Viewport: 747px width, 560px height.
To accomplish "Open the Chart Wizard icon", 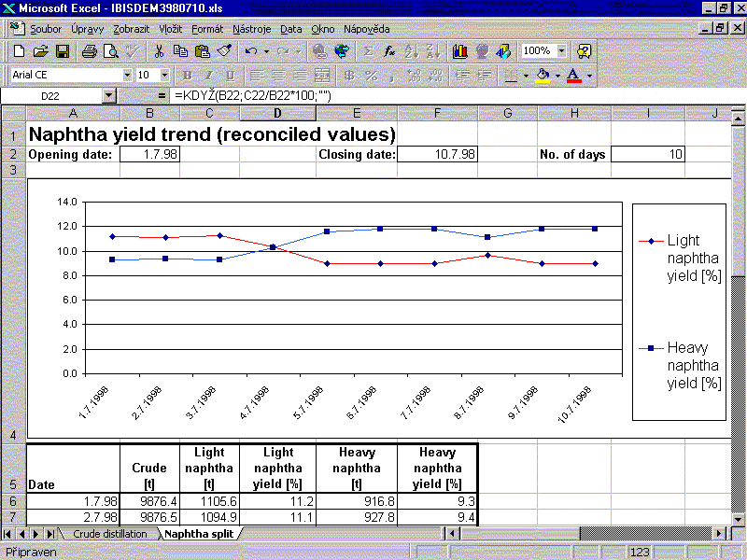I will pos(460,51).
